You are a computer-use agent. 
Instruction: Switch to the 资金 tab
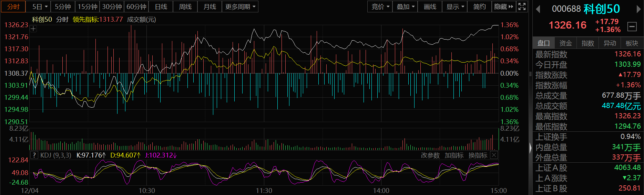pos(565,43)
